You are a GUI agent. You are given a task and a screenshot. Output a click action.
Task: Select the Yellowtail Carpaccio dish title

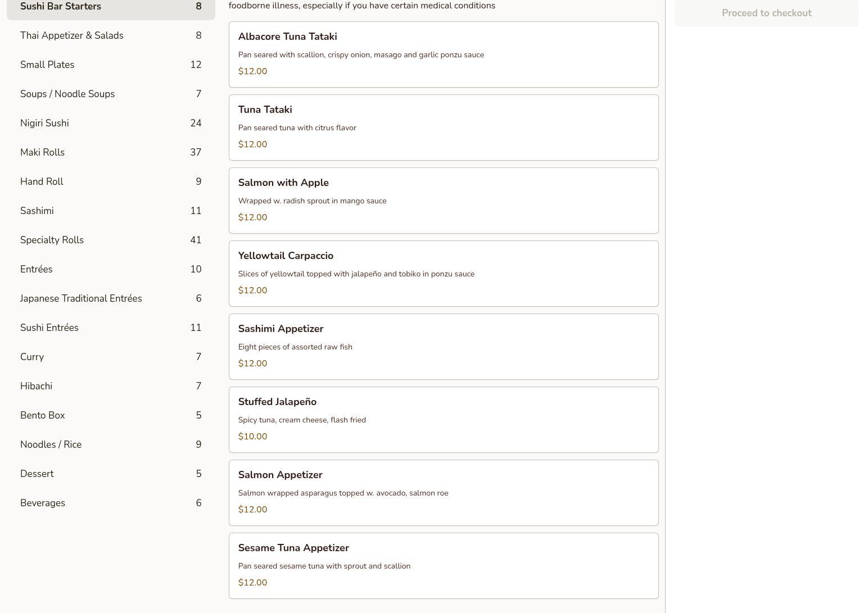click(x=286, y=256)
